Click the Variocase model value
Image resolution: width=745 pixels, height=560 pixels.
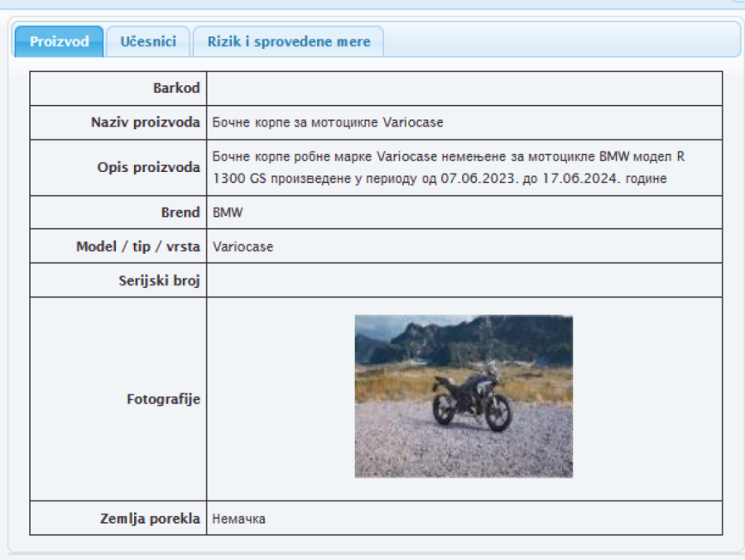[243, 246]
